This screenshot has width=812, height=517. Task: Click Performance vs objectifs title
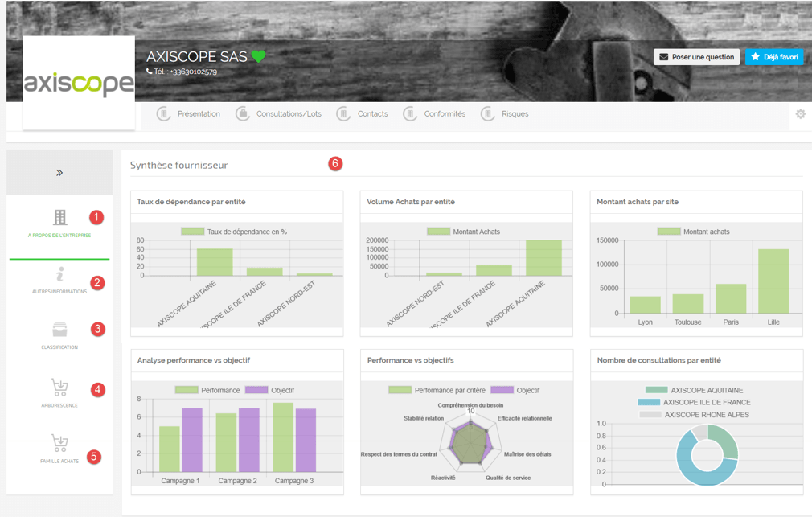[411, 360]
